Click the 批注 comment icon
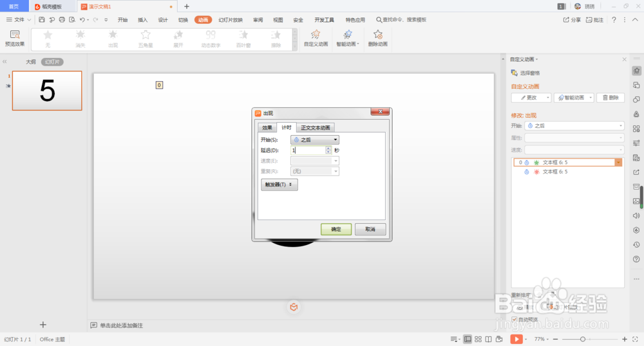Image resolution: width=644 pixels, height=346 pixels. pos(589,20)
